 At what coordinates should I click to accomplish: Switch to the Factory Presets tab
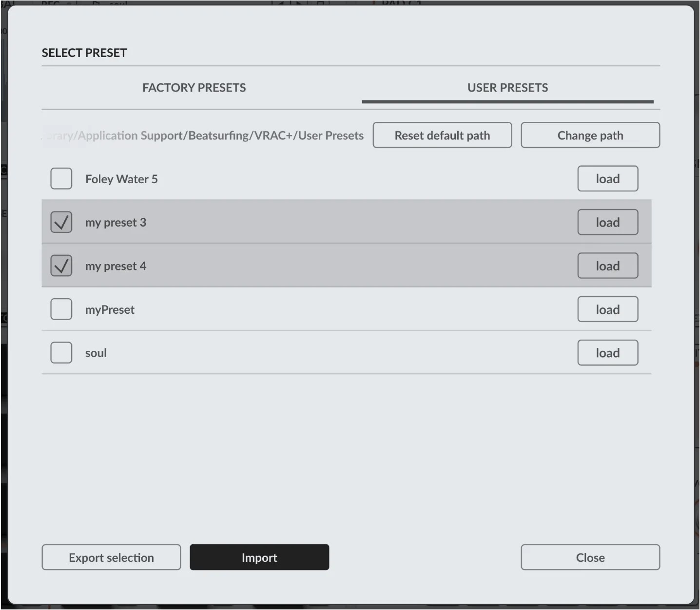194,88
